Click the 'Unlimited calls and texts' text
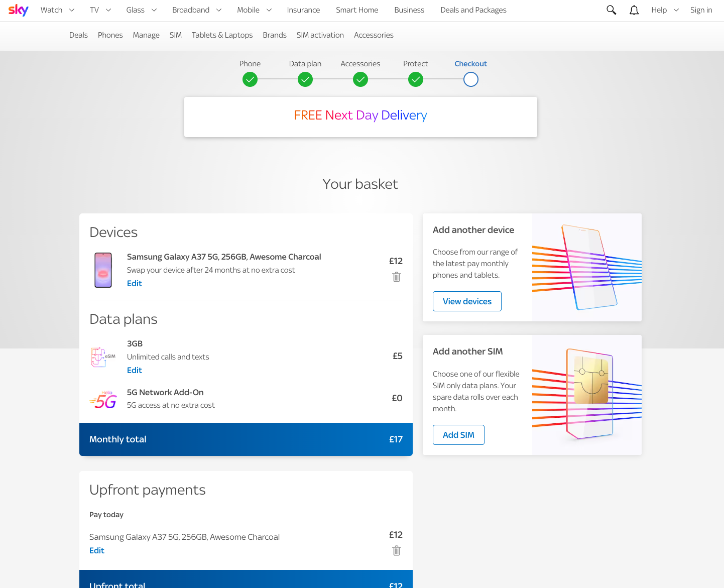 [168, 357]
